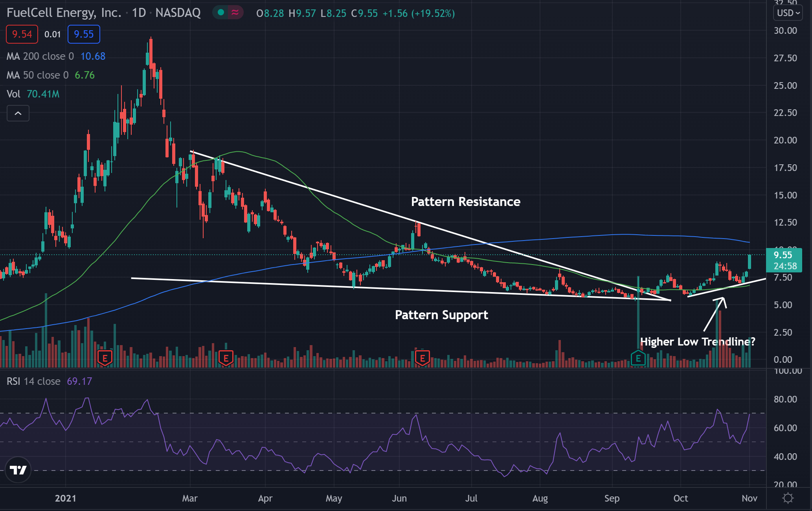The height and width of the screenshot is (511, 812).
Task: Select the MA 200 close indicator legend
Action: pos(56,56)
